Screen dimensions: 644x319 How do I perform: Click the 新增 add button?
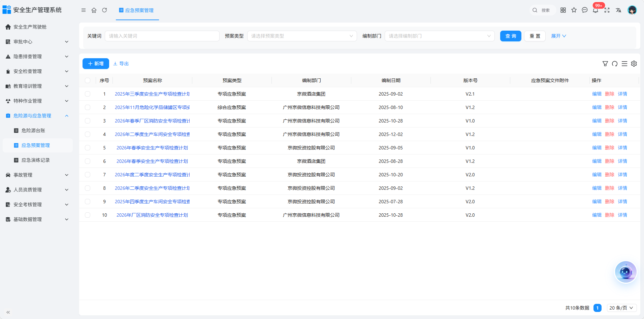coord(96,64)
